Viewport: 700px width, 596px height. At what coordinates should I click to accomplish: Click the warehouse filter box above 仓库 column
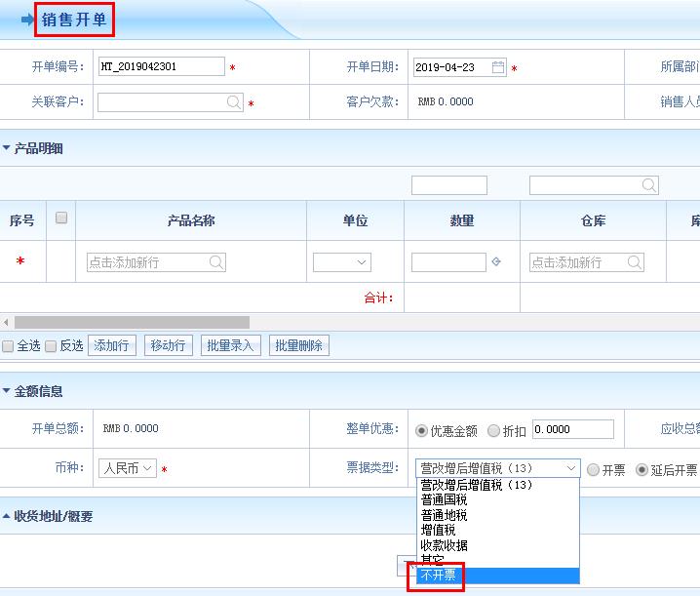tap(594, 185)
